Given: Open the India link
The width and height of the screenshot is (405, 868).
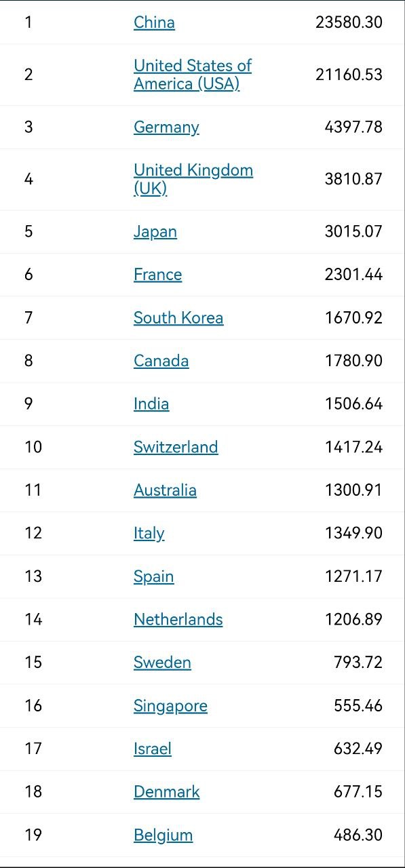Looking at the screenshot, I should 151,403.
